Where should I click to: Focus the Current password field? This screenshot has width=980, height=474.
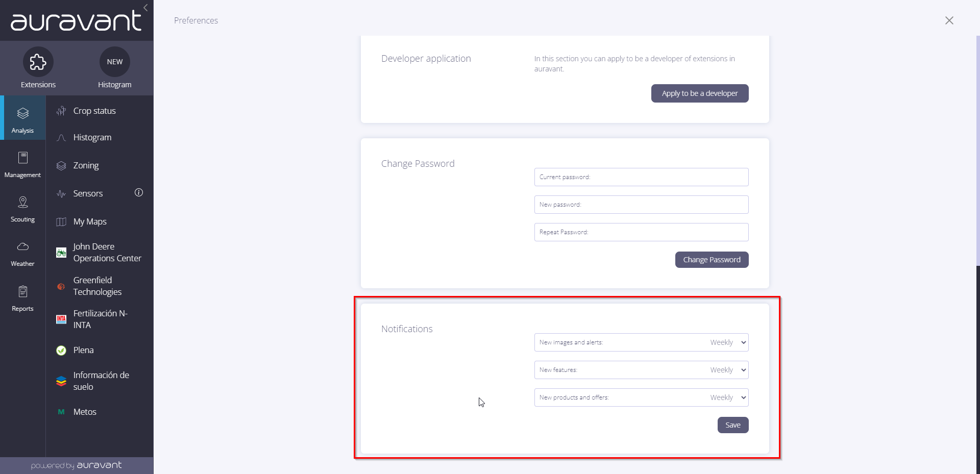pos(641,177)
